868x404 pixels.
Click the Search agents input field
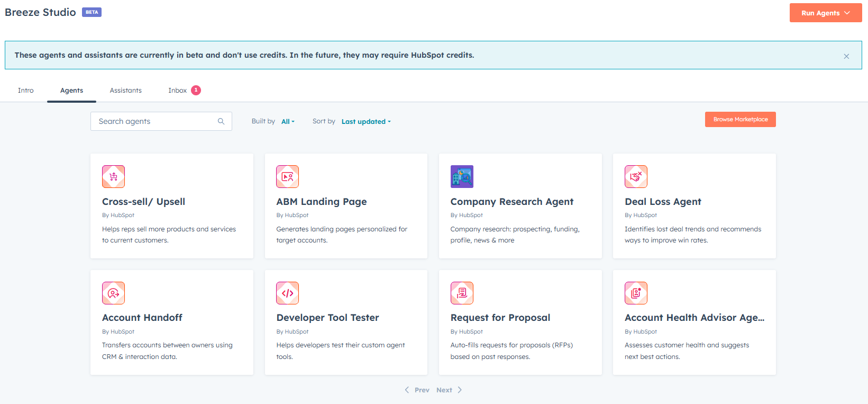tap(156, 121)
